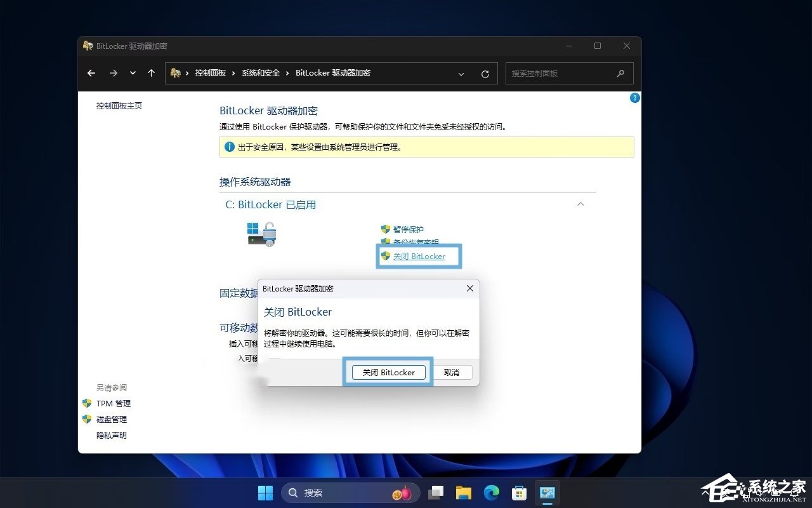
Task: Click the 搜索控制面板 search field
Action: pos(565,73)
